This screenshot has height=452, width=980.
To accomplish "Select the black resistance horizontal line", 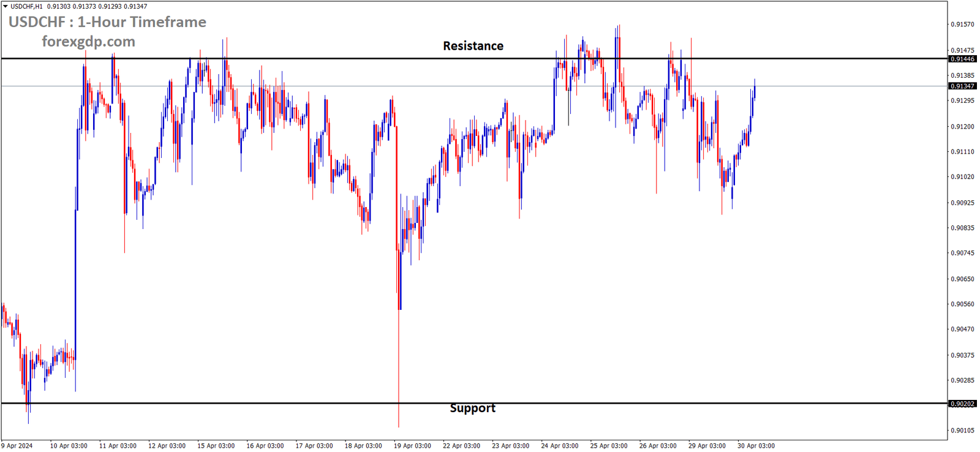I will tap(474, 59).
